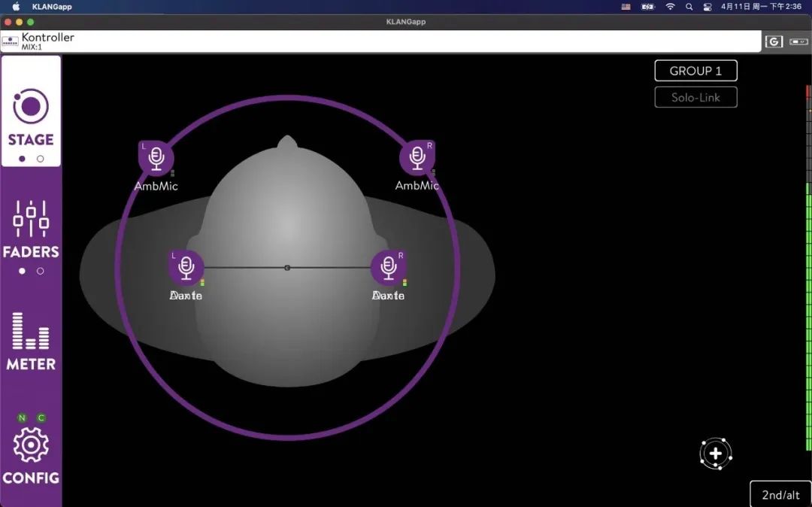Select the first page dot under FADERS
Image resolution: width=812 pixels, height=507 pixels.
(22, 271)
